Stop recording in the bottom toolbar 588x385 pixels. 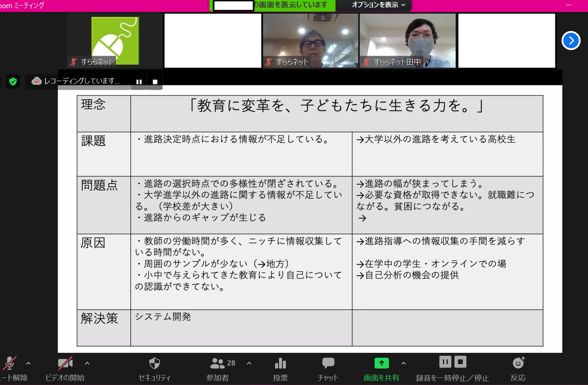460,362
